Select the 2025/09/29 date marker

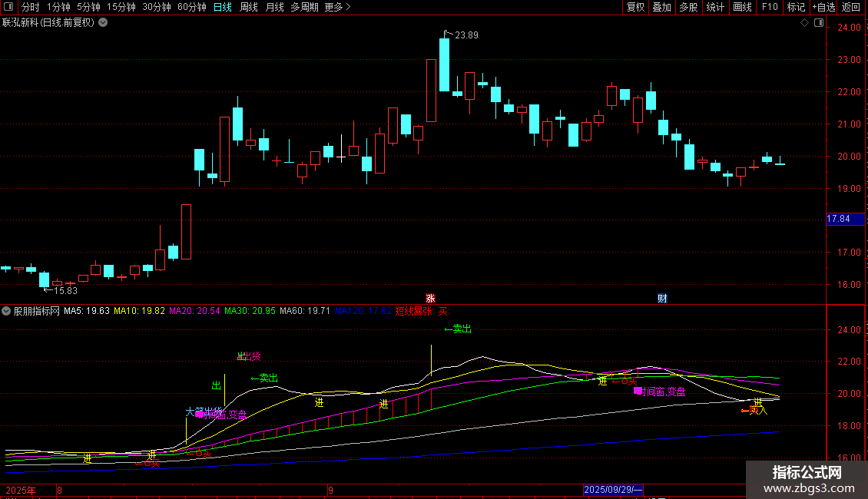point(613,490)
